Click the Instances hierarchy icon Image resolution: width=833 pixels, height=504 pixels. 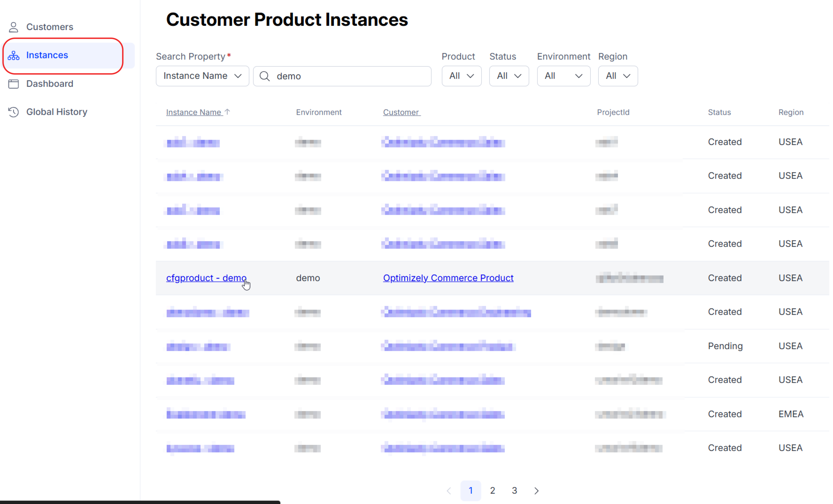(14, 55)
